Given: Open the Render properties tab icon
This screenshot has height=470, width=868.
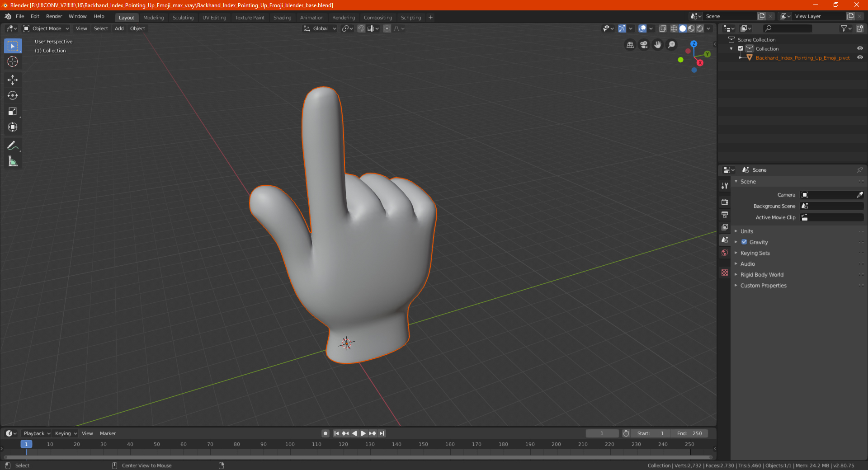Looking at the screenshot, I should 725,202.
